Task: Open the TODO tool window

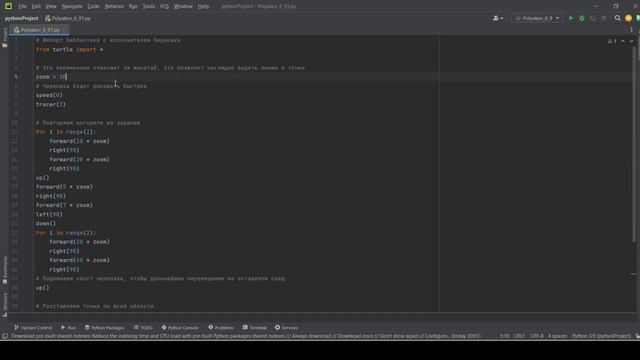Action: [x=143, y=328]
